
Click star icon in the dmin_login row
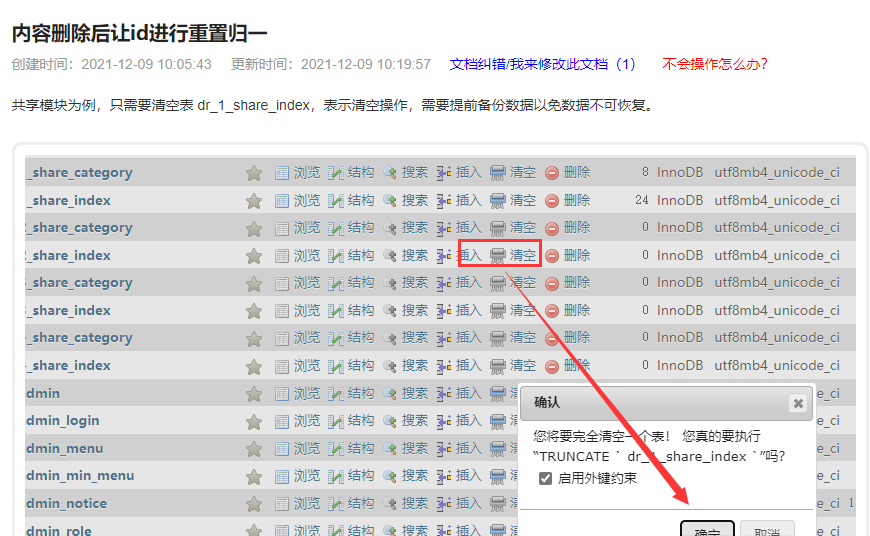coord(254,421)
